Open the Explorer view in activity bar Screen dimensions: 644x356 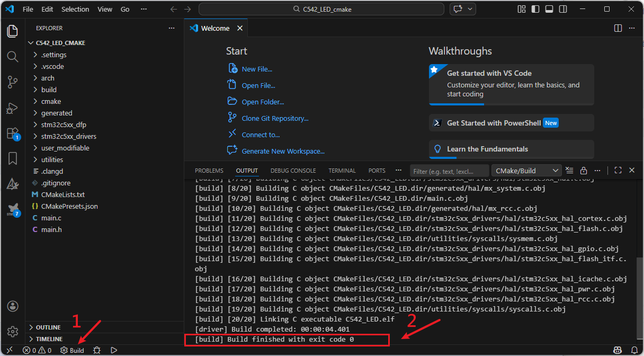(x=12, y=31)
